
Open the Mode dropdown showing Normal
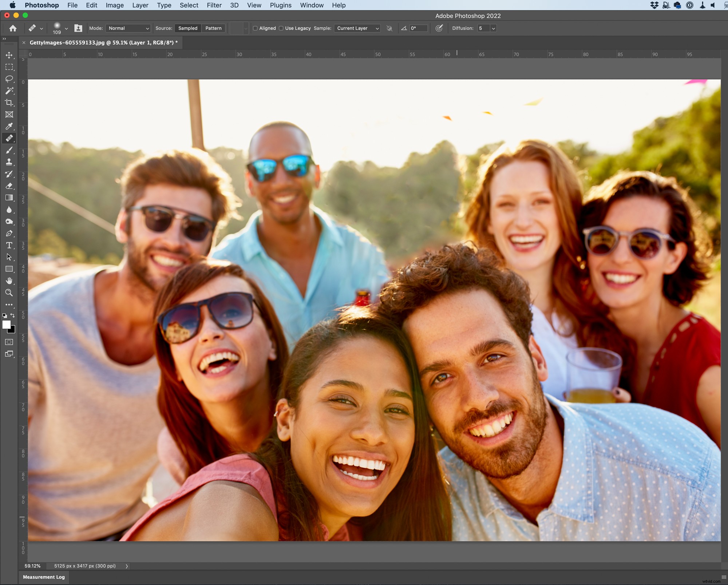[128, 28]
